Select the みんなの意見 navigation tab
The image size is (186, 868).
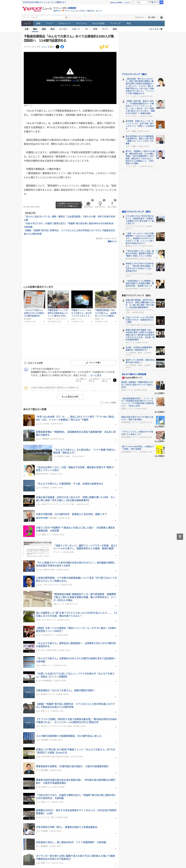(x=98, y=24)
